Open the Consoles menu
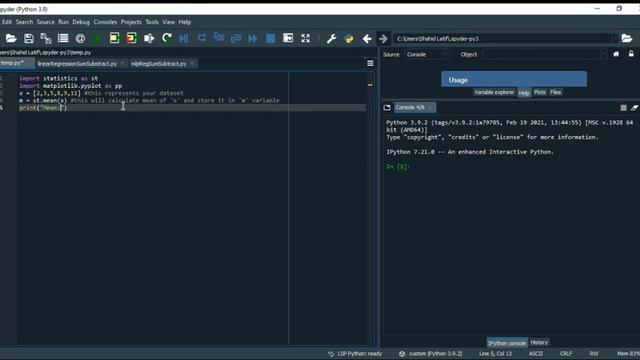Viewport: 640px width, 360px height. 105,22
